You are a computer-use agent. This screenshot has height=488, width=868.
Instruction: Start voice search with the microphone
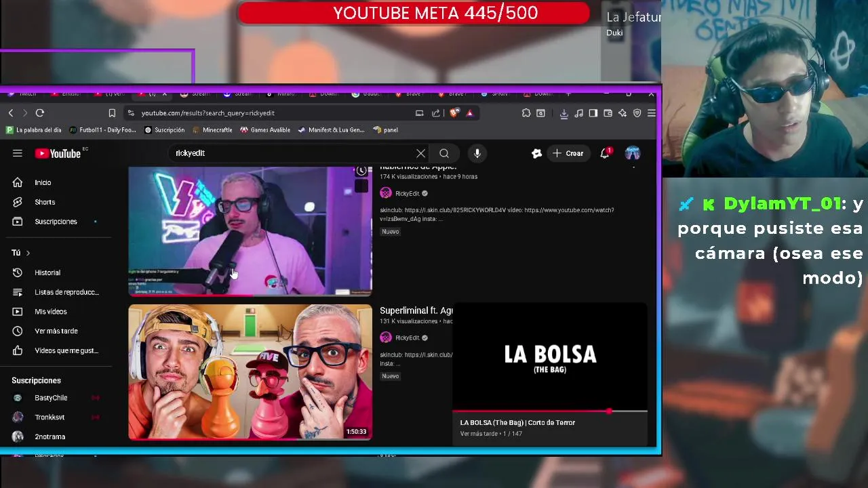(477, 153)
